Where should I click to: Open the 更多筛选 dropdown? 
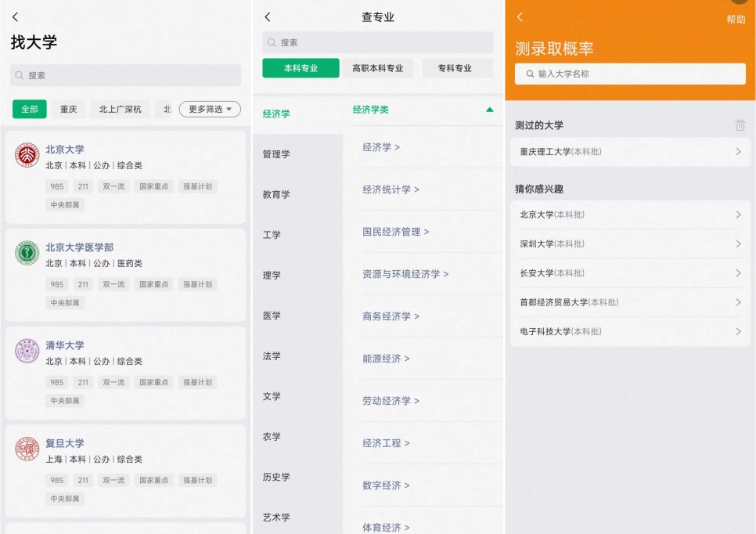click(x=210, y=109)
